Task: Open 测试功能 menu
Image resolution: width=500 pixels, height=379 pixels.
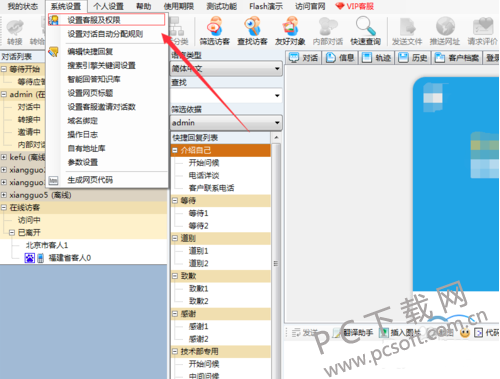Action: 222,6
